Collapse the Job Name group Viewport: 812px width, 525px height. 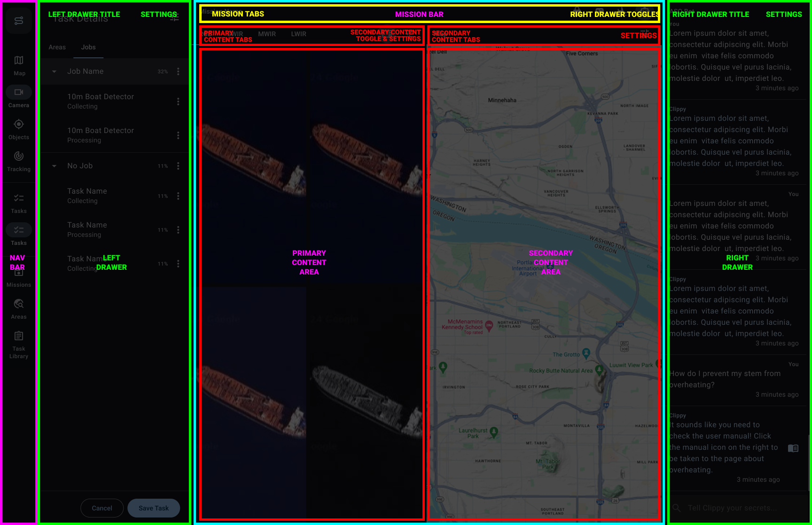[x=54, y=71]
